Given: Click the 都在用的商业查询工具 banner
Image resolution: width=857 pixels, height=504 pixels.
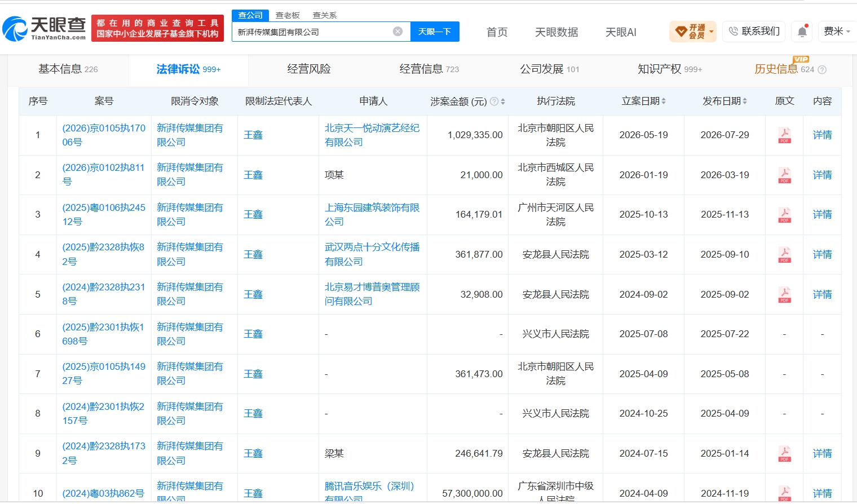Looking at the screenshot, I should tap(157, 28).
